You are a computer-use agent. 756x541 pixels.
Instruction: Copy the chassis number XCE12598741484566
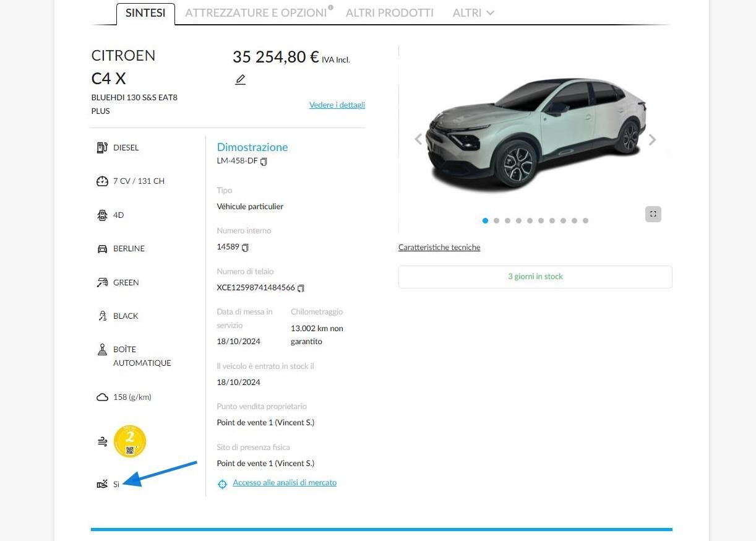[301, 288]
